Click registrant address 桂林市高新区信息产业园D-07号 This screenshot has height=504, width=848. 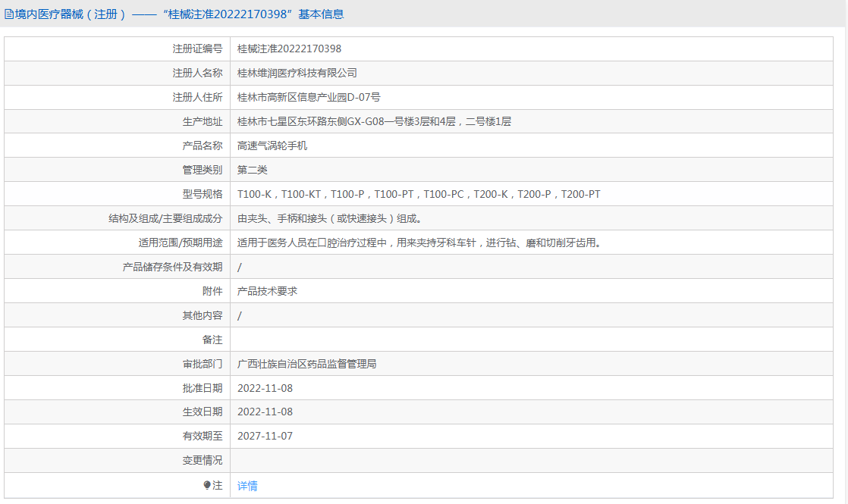[x=309, y=97]
